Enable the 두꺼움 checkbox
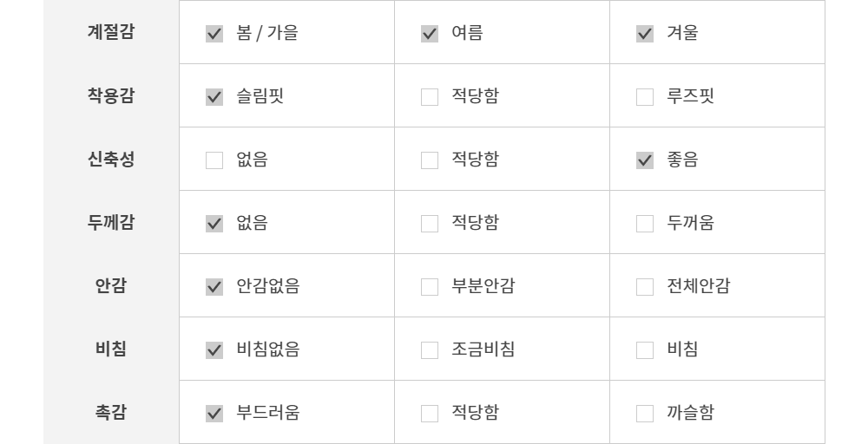Viewport: 868px width, 444px height. tap(645, 224)
